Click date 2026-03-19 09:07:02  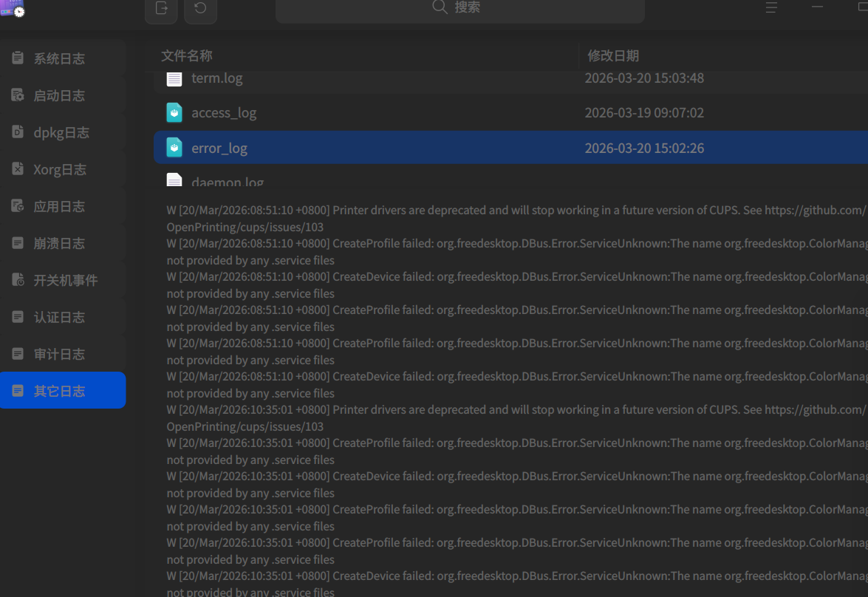pos(644,112)
